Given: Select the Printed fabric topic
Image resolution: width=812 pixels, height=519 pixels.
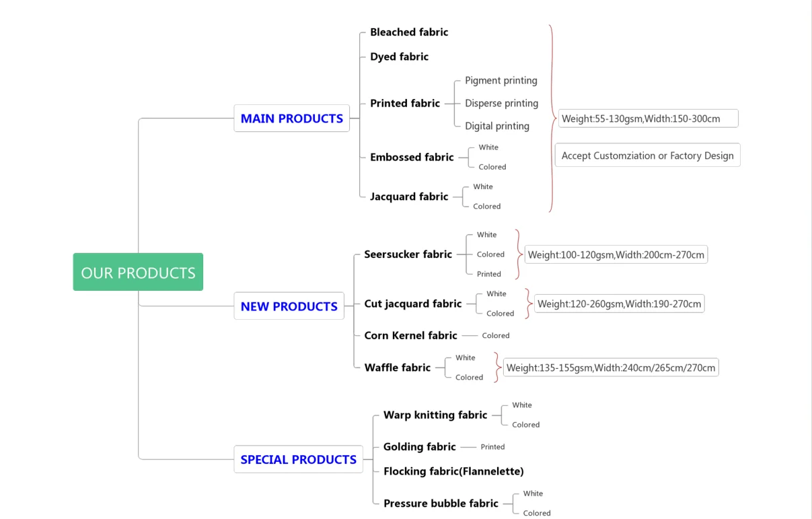Looking at the screenshot, I should (404, 104).
